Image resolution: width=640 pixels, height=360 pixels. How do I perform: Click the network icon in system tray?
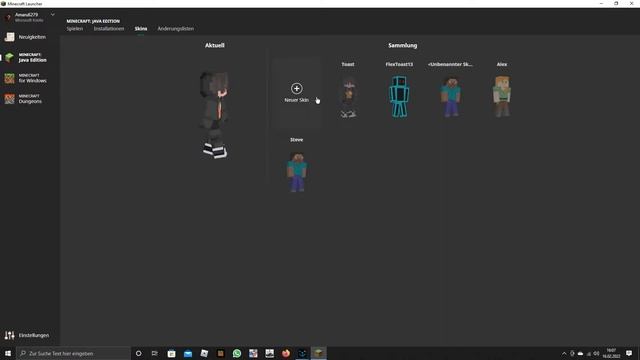(589, 353)
